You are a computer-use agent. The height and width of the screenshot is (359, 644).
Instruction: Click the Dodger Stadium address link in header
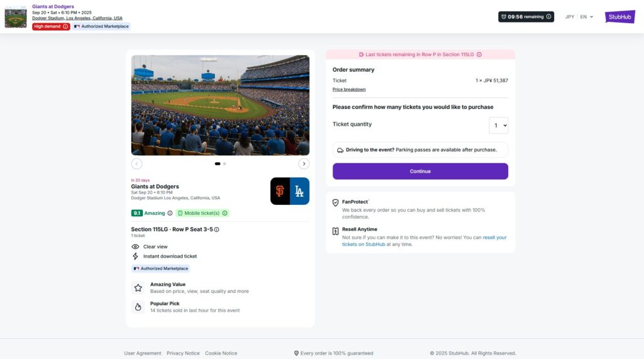pyautogui.click(x=77, y=18)
